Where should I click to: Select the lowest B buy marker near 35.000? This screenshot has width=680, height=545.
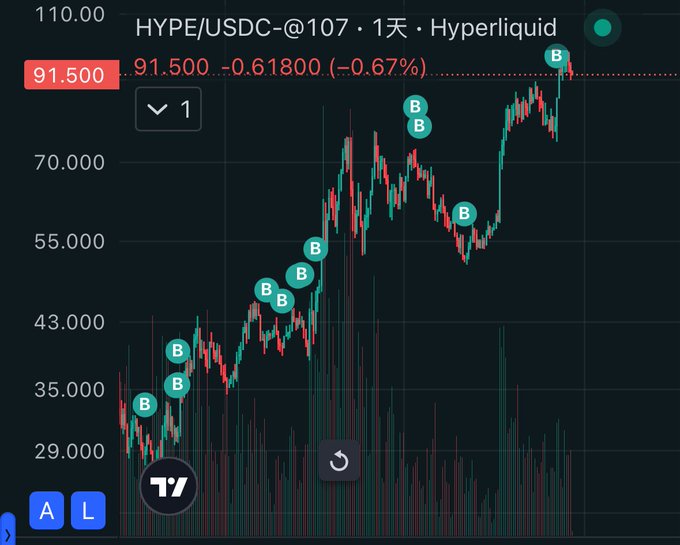click(144, 405)
